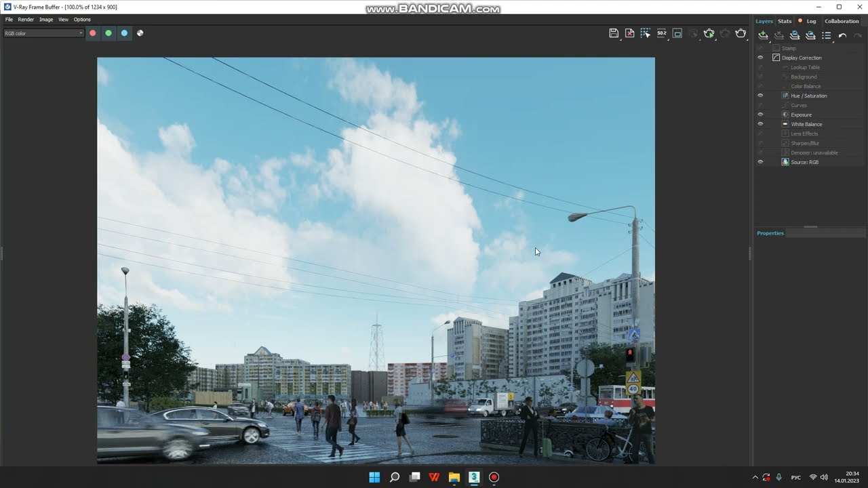The image size is (868, 488).
Task: Hide the Hue / Saturation layer
Action: 760,96
